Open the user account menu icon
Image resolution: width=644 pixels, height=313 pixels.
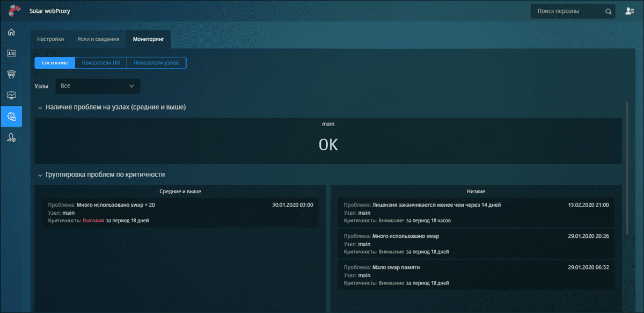pos(630,11)
